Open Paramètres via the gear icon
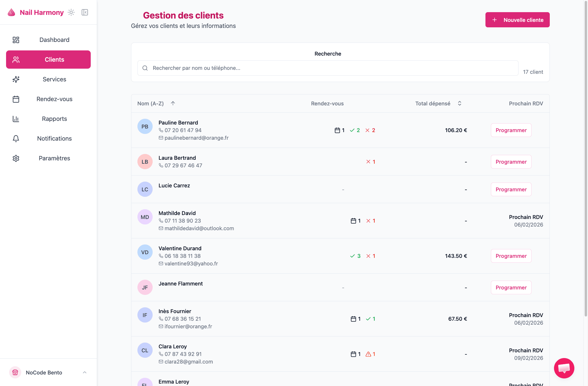The width and height of the screenshot is (588, 386). tap(16, 158)
